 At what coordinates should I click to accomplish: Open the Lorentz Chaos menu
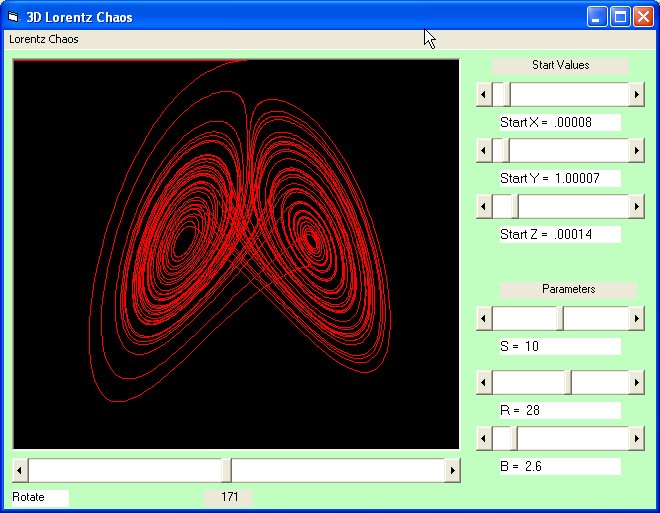click(x=44, y=39)
